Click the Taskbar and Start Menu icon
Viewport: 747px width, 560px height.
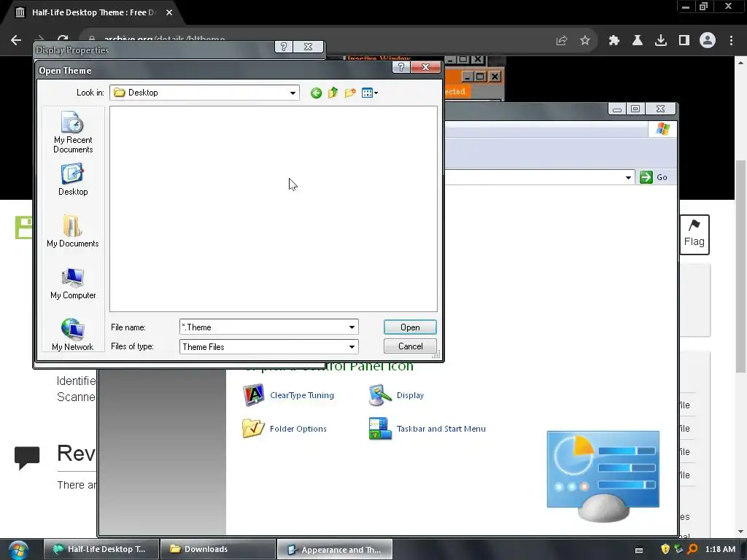[x=379, y=428]
